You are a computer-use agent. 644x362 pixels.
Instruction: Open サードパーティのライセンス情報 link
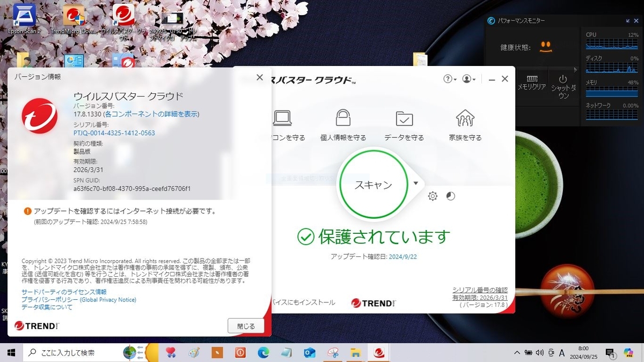(x=64, y=292)
